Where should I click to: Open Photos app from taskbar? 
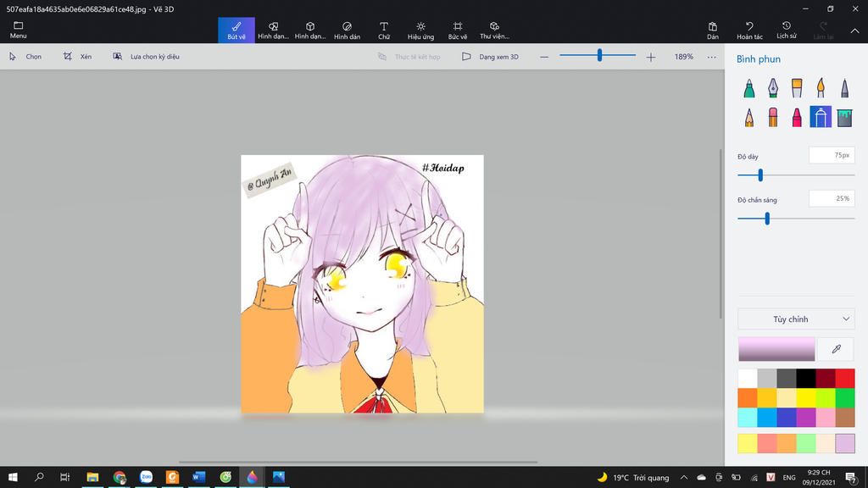coord(278,477)
